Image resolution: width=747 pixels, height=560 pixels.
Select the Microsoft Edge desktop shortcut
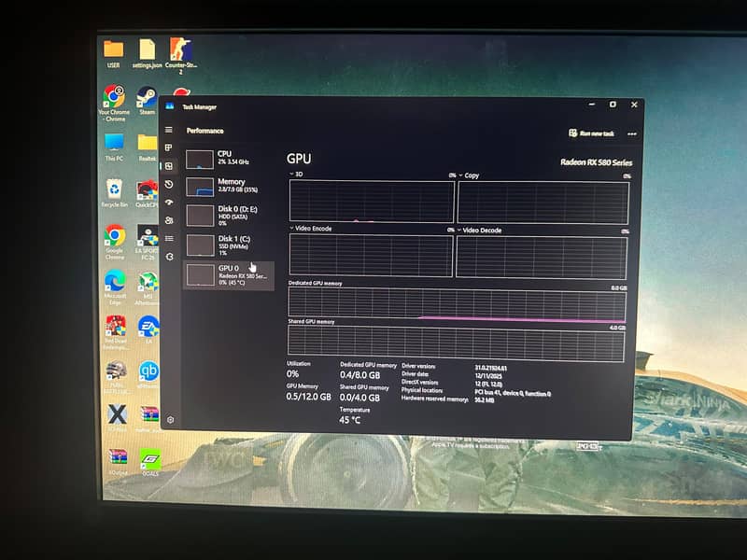click(x=115, y=287)
